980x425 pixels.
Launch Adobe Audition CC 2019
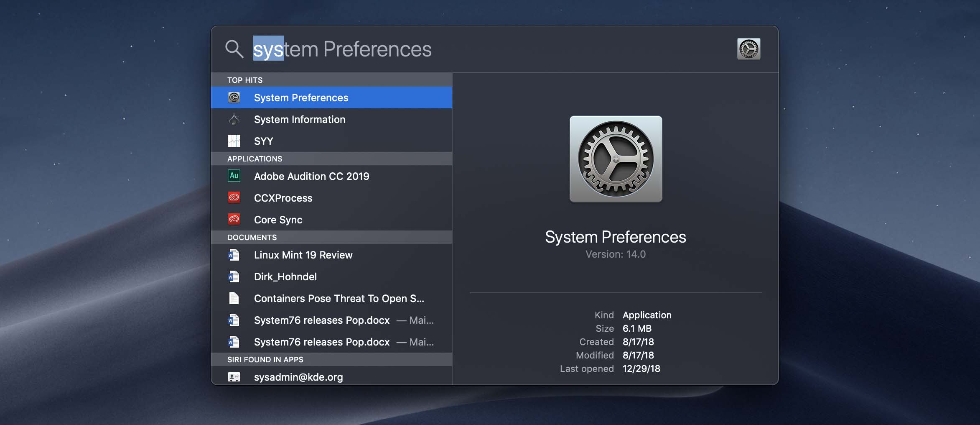(311, 177)
